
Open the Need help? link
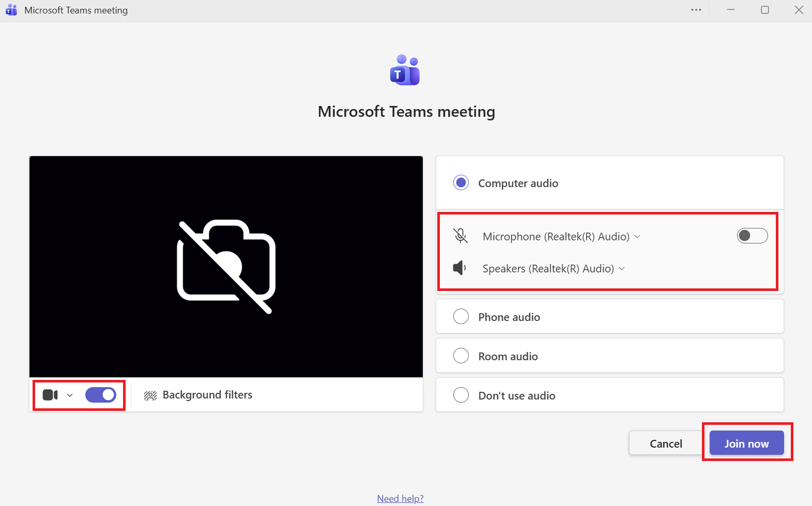click(x=400, y=498)
